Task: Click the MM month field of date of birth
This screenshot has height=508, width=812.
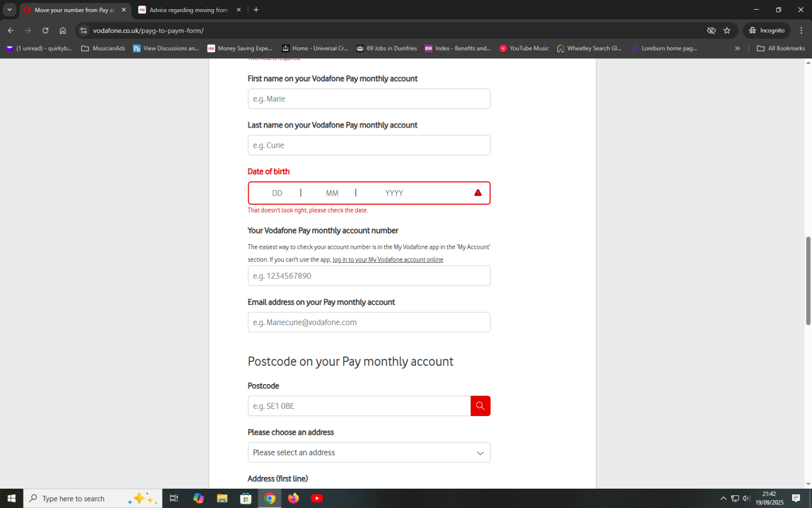Action: pyautogui.click(x=332, y=193)
